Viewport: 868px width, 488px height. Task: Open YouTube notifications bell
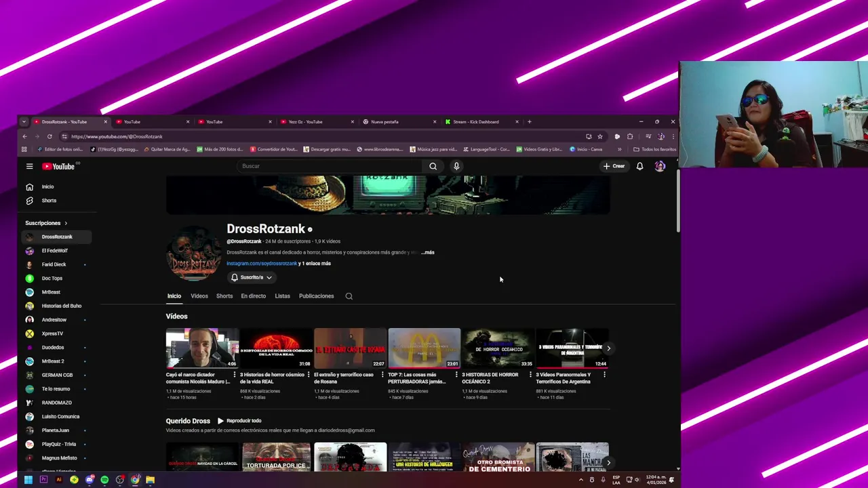click(639, 166)
